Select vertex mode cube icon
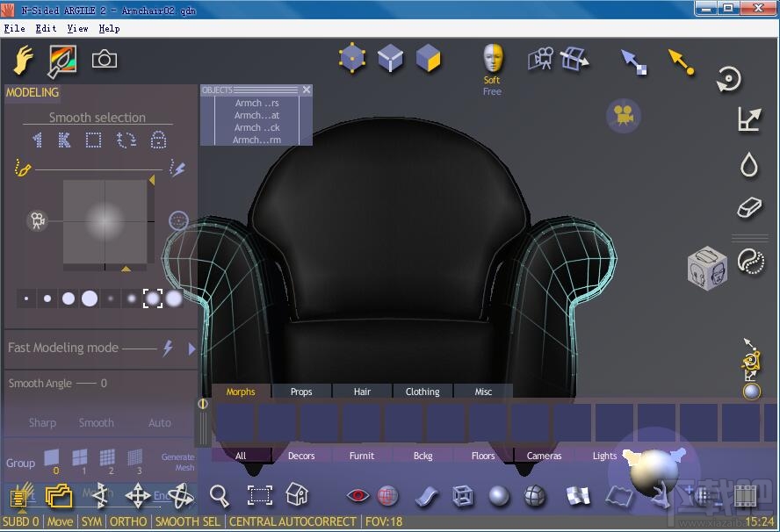 coord(352,58)
